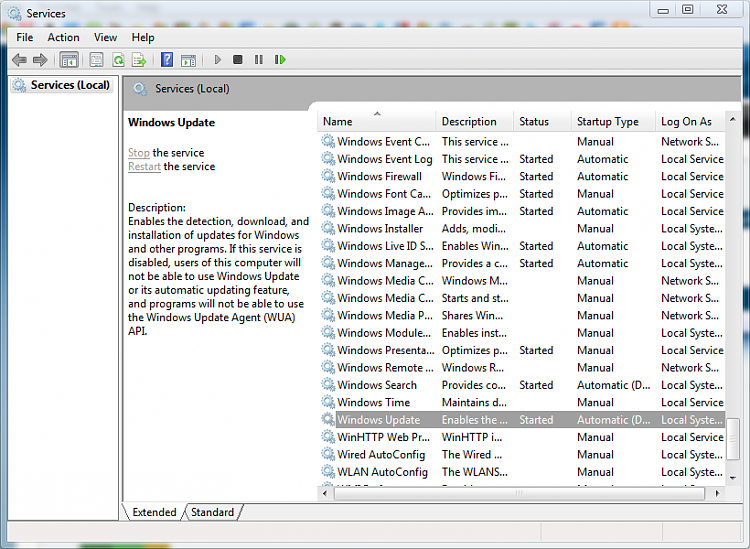Viewport: 750px width, 549px height.
Task: Sort the list by Name column header
Action: pyautogui.click(x=376, y=121)
